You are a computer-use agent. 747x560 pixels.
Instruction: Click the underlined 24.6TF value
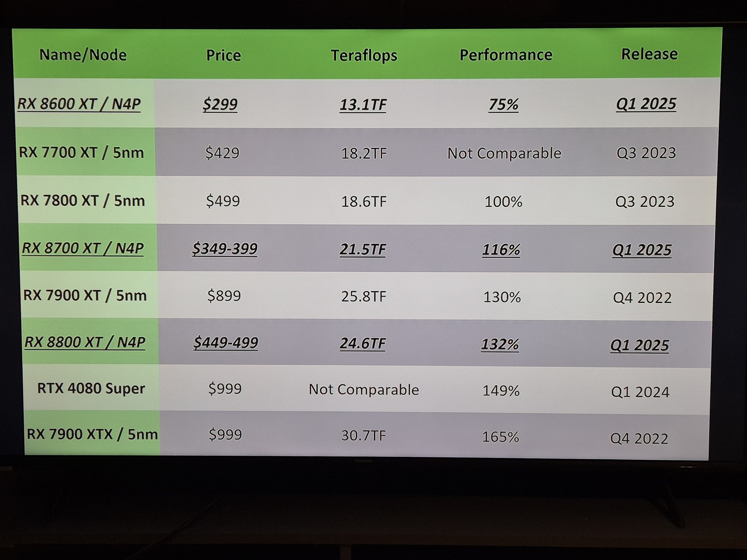(363, 343)
